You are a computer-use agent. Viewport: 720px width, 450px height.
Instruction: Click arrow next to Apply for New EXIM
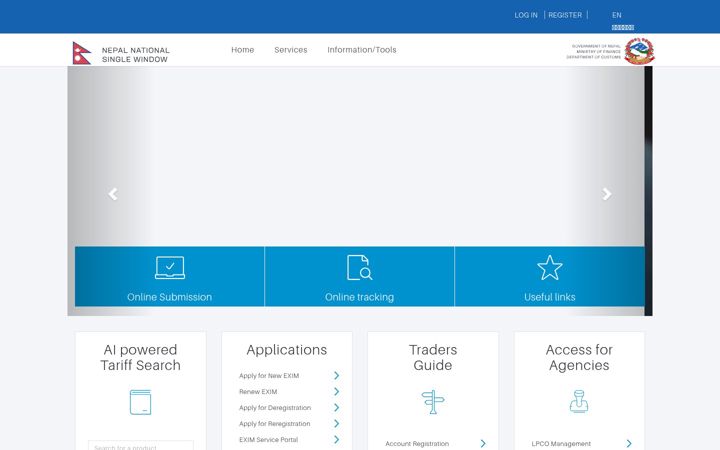(x=337, y=376)
